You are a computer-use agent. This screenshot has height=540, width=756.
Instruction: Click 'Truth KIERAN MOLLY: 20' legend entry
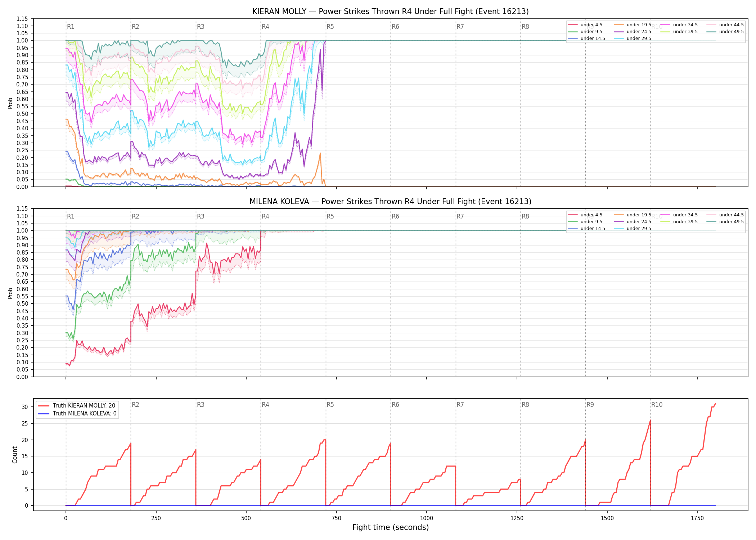coord(76,405)
